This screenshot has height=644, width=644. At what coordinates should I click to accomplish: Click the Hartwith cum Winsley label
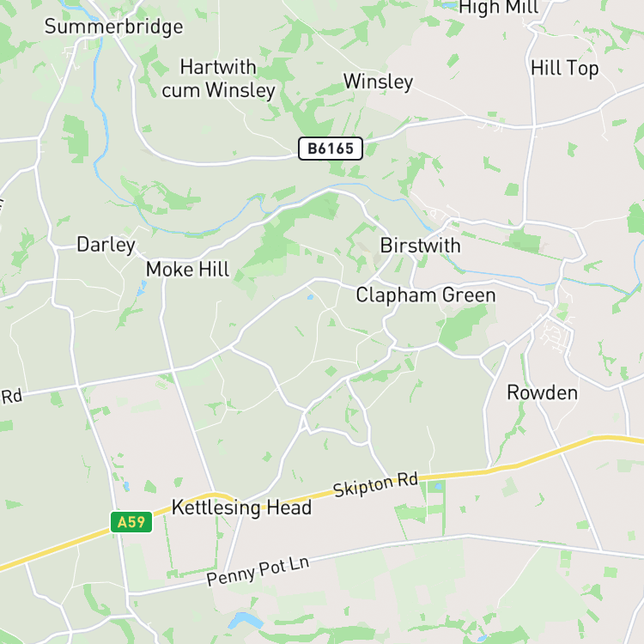[x=218, y=78]
